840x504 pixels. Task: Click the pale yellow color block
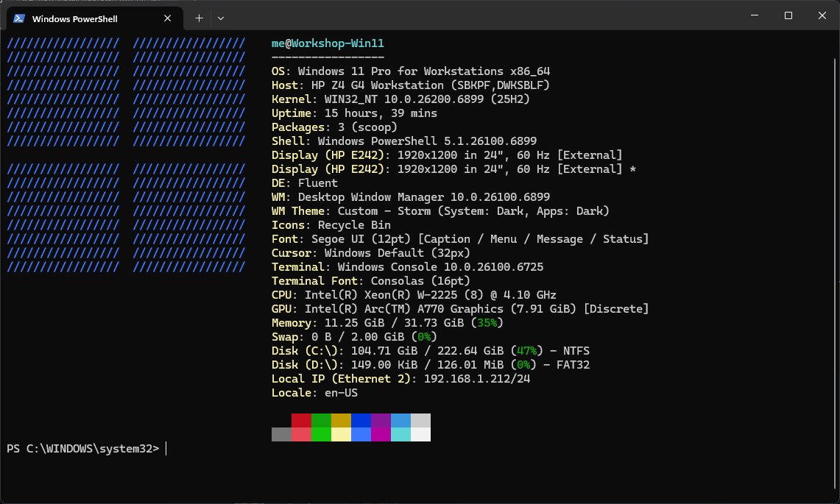(x=341, y=434)
